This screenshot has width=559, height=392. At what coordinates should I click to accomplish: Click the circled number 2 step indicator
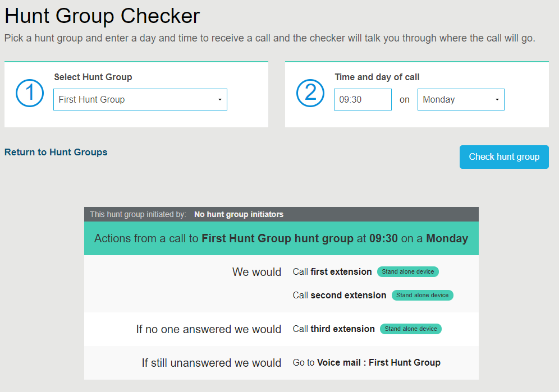click(310, 93)
